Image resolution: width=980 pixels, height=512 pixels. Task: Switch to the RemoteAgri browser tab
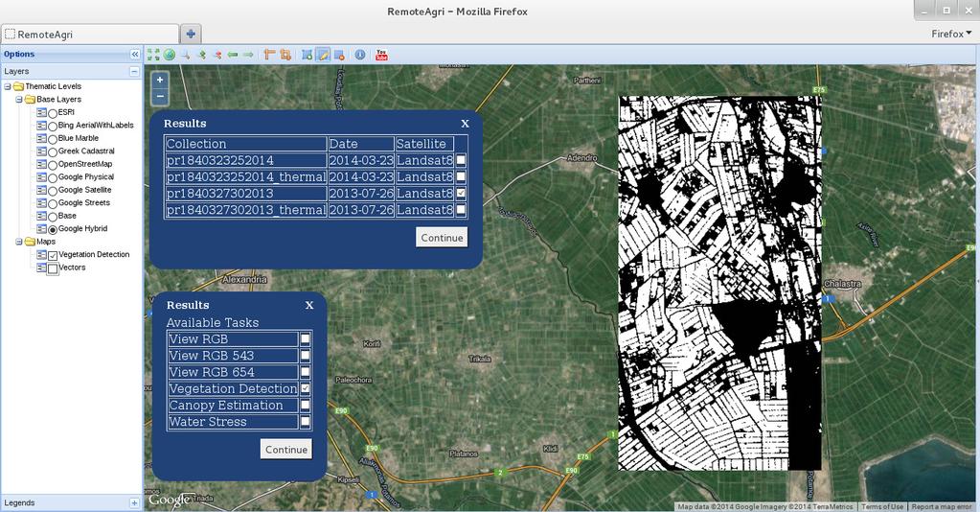pyautogui.click(x=90, y=35)
